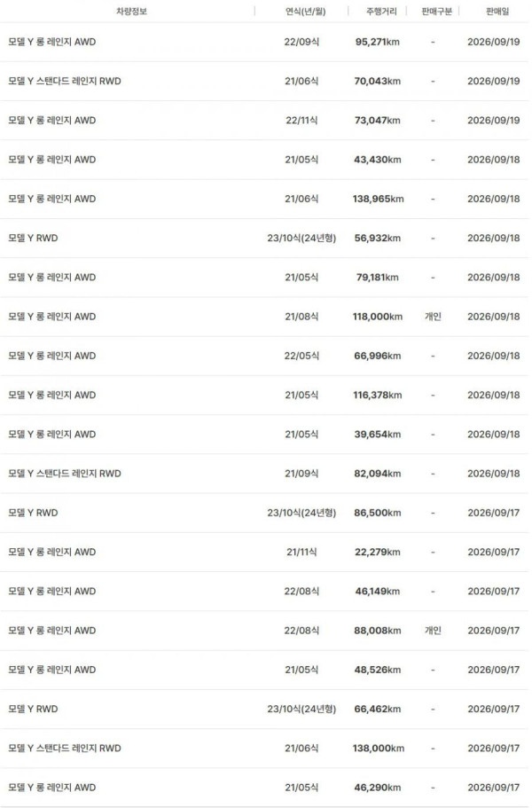Open the 22/05식 listing with 66,996km

264,356
